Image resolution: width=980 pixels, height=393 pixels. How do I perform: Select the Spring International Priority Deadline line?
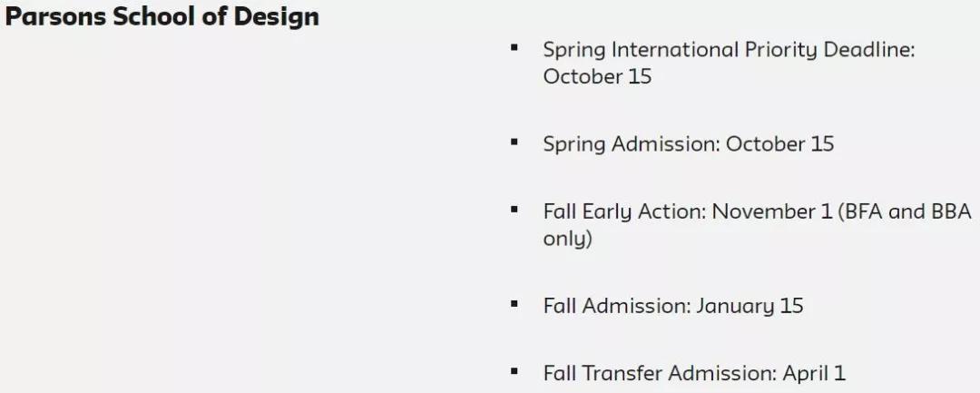coord(729,50)
